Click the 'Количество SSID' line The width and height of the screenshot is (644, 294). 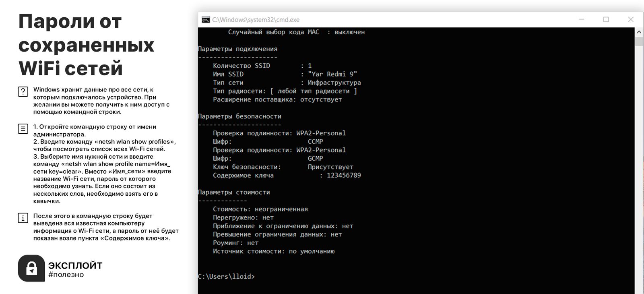point(262,66)
